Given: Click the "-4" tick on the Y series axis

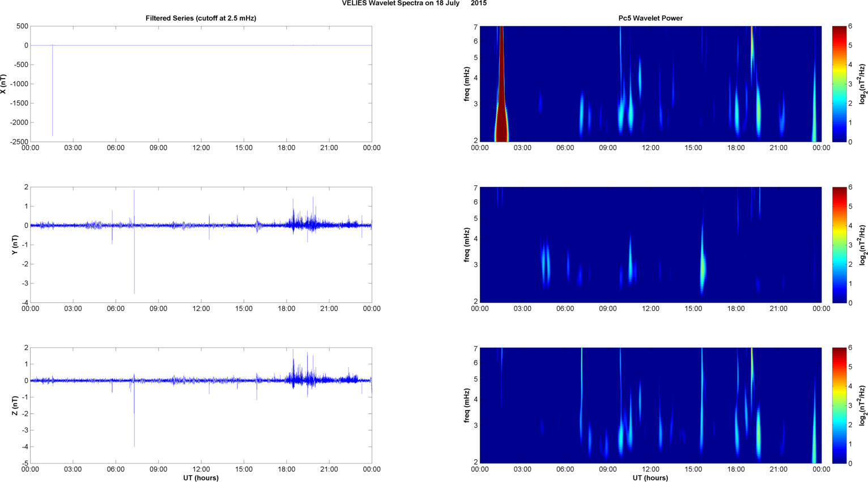Looking at the screenshot, I should [x=25, y=302].
